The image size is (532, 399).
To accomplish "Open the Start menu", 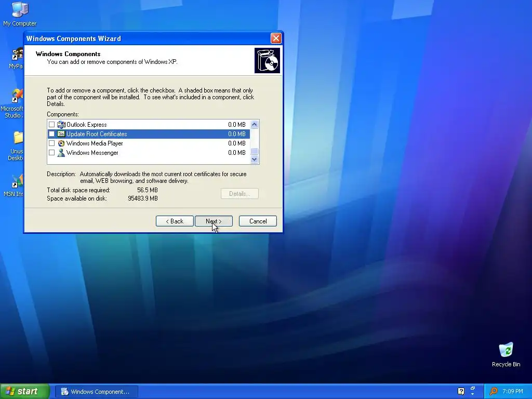I will [x=25, y=391].
